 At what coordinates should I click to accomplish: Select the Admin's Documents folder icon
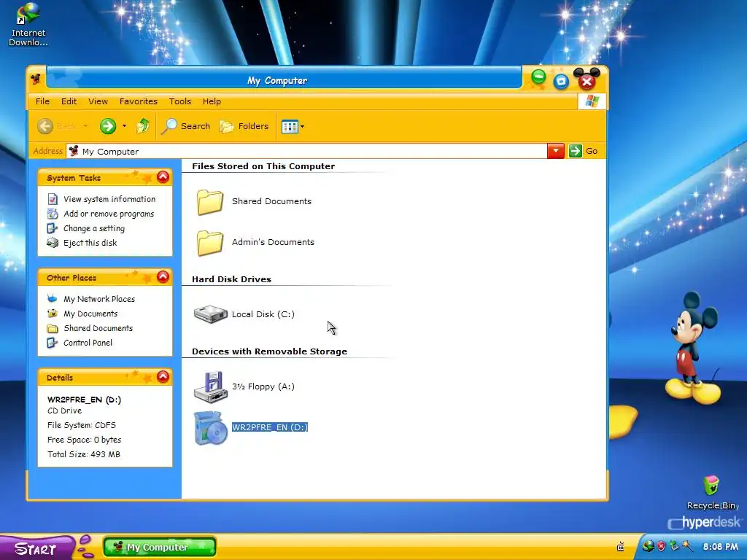pos(209,242)
